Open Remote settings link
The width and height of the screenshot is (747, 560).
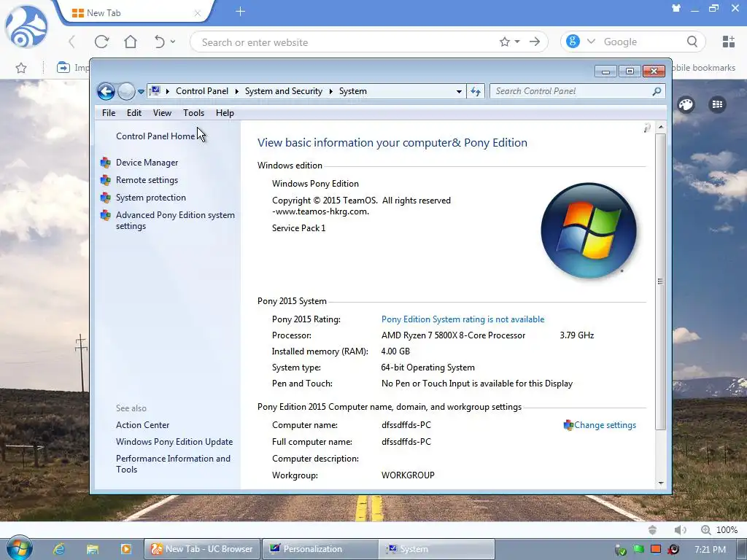147,180
